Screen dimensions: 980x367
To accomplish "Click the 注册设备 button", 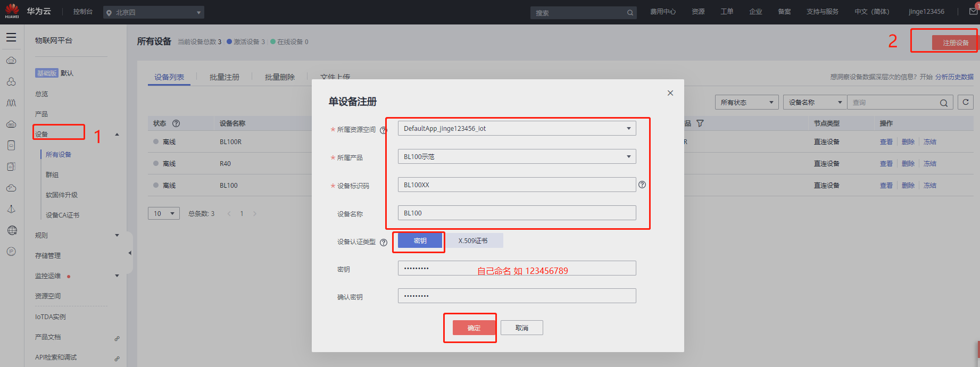I will pos(956,43).
